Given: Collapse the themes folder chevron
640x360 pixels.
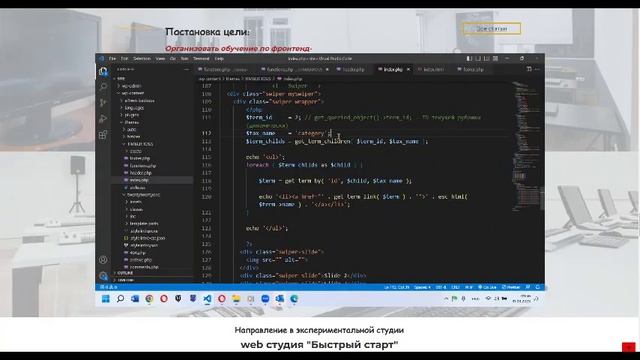Looking at the screenshot, I should [x=122, y=122].
